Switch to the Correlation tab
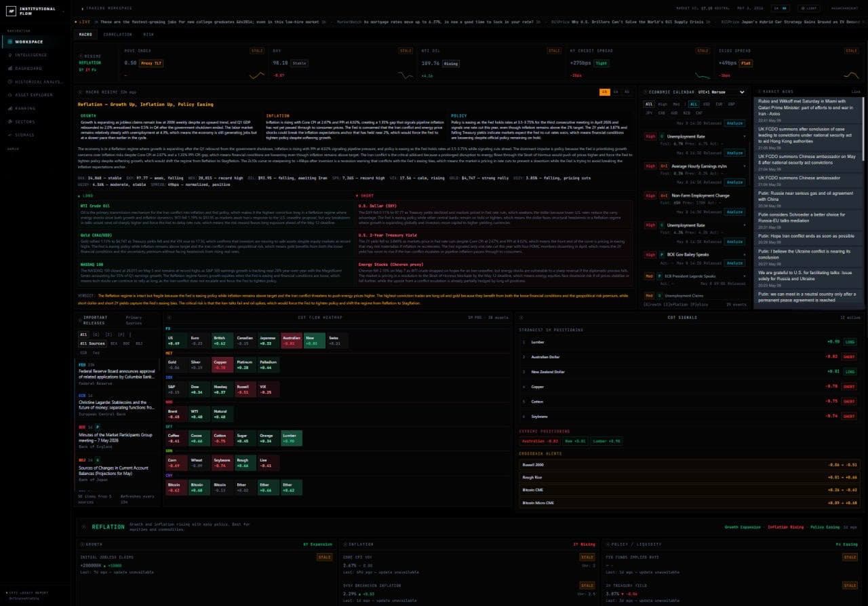The width and height of the screenshot is (868, 606). (x=117, y=33)
